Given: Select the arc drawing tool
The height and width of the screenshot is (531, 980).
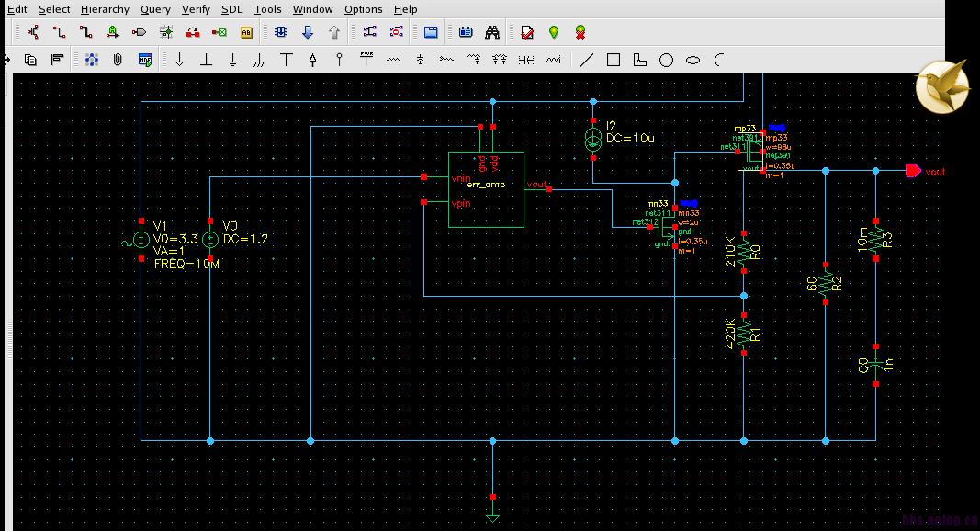Looking at the screenshot, I should coord(719,61).
